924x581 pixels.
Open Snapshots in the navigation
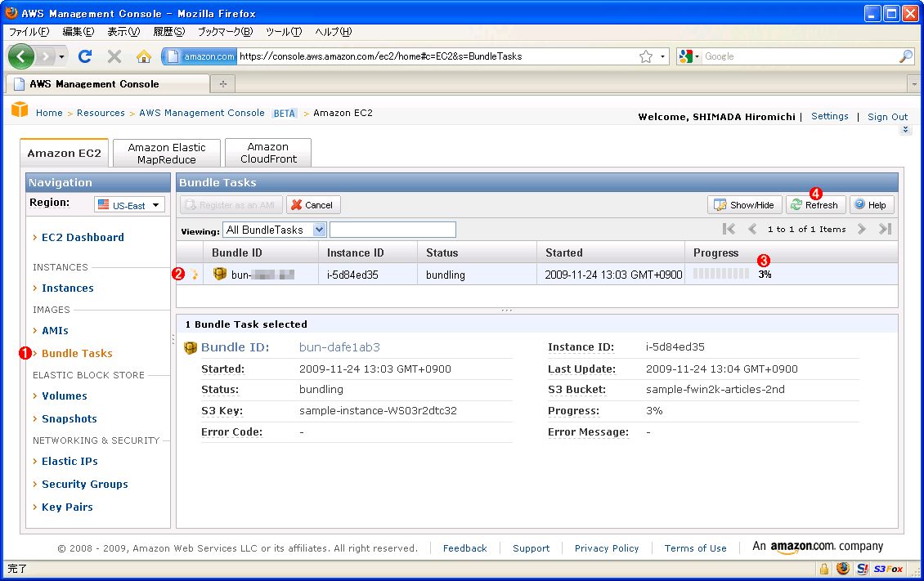[x=69, y=418]
